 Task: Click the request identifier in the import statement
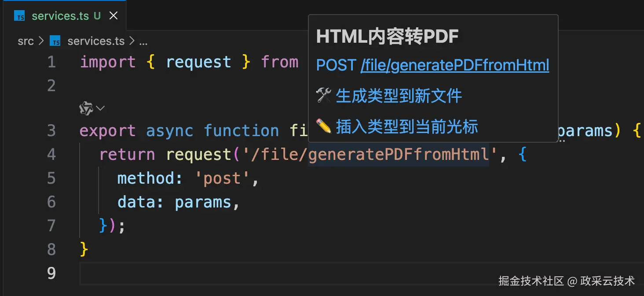(x=198, y=62)
